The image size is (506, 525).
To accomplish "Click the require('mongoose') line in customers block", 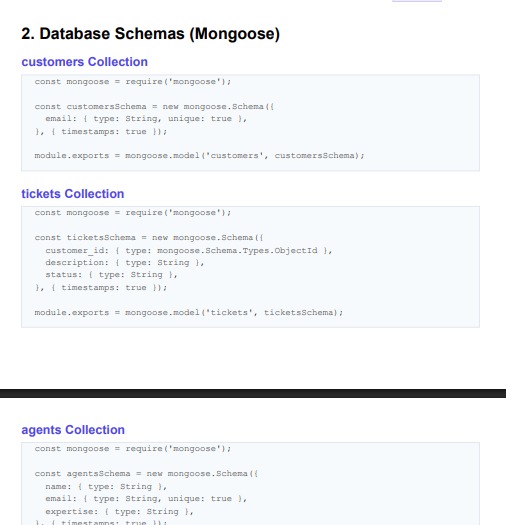I will click(x=133, y=82).
